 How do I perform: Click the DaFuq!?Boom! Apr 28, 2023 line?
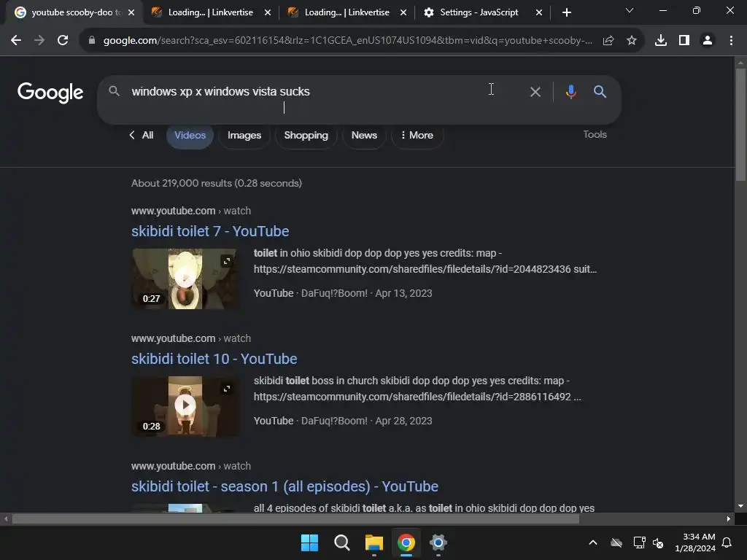click(343, 421)
